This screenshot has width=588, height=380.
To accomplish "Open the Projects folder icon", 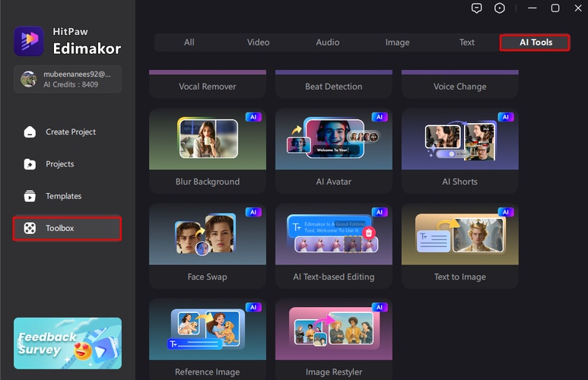I will [x=30, y=164].
